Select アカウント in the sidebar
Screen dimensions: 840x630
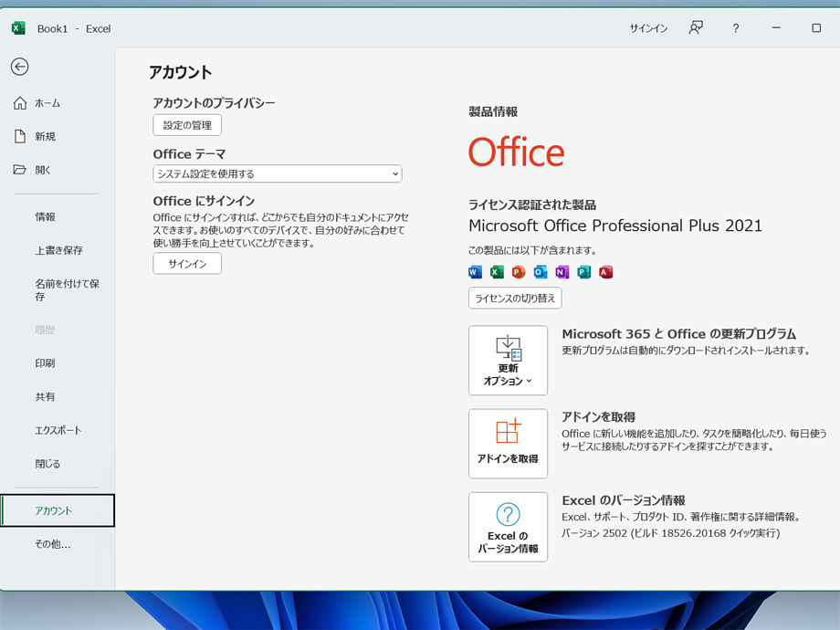tap(58, 510)
